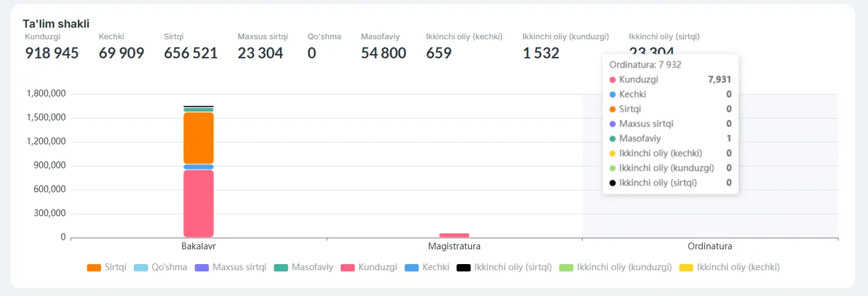Select blue Kechki segment in Bakalavr bar

[198, 167]
